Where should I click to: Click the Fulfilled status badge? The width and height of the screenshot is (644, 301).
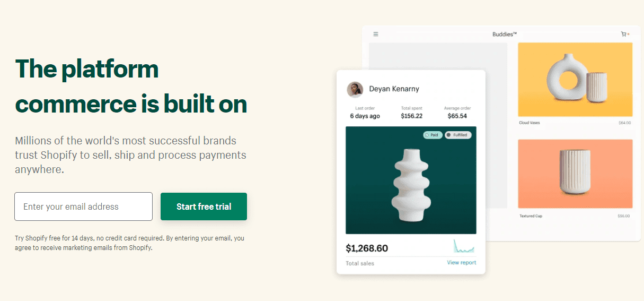(458, 135)
